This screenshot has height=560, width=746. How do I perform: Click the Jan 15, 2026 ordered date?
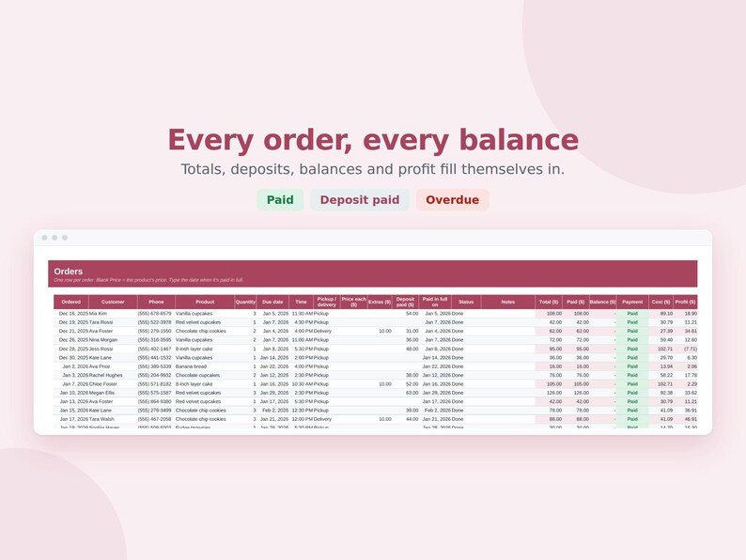73,410
